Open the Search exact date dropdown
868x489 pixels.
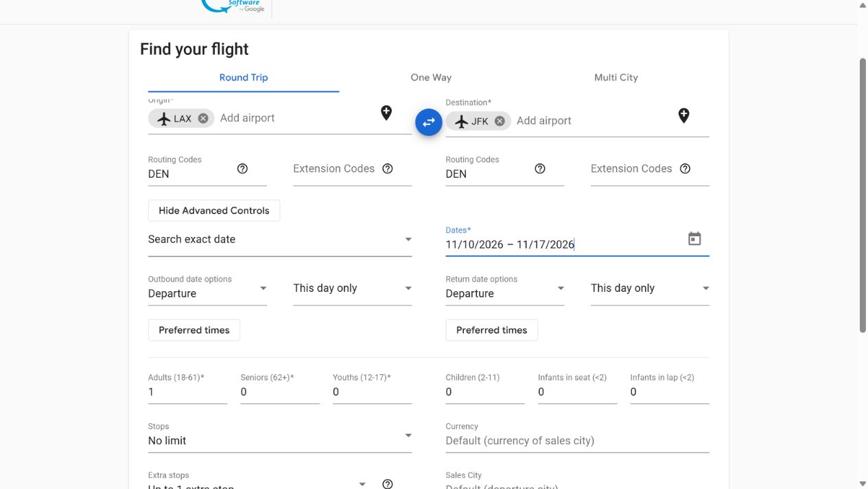pos(280,239)
